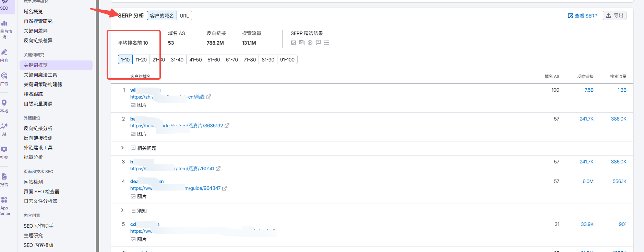Click the SERP featured related-questions icon
This screenshot has width=644, height=252.
point(318,43)
